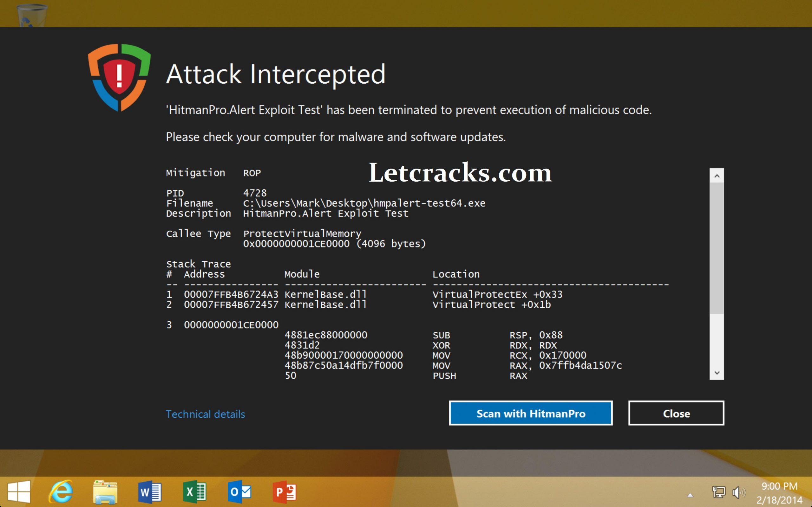Show hidden tray icons arrow
This screenshot has height=507, width=812.
pos(690,495)
